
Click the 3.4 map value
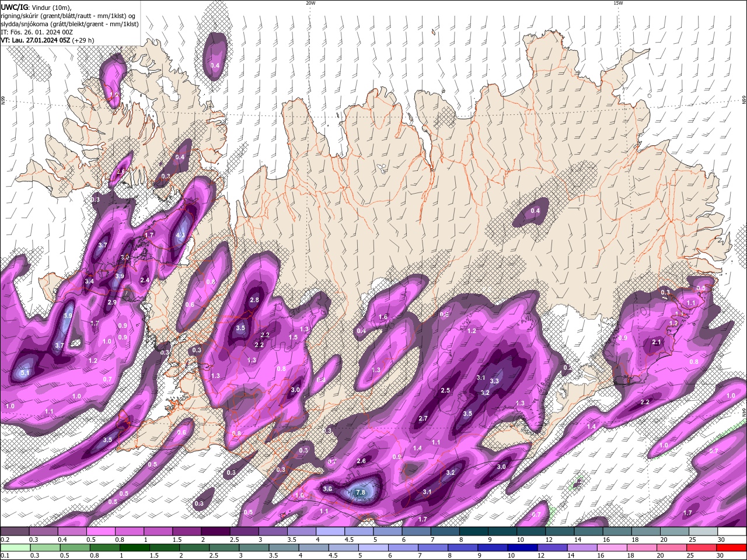(89, 281)
